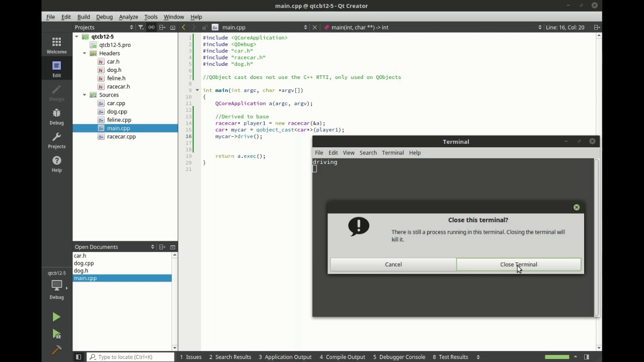
Task: Open the Terminal window's Search menu
Action: click(368, 153)
